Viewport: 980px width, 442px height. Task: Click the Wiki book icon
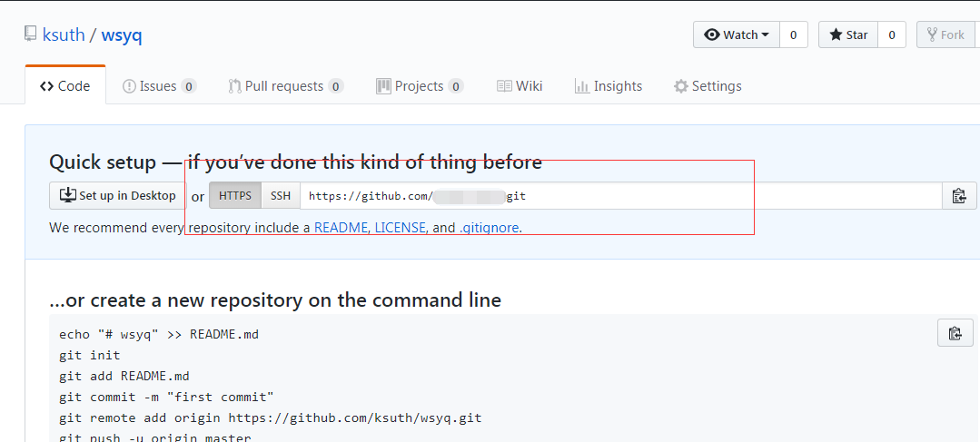click(504, 86)
